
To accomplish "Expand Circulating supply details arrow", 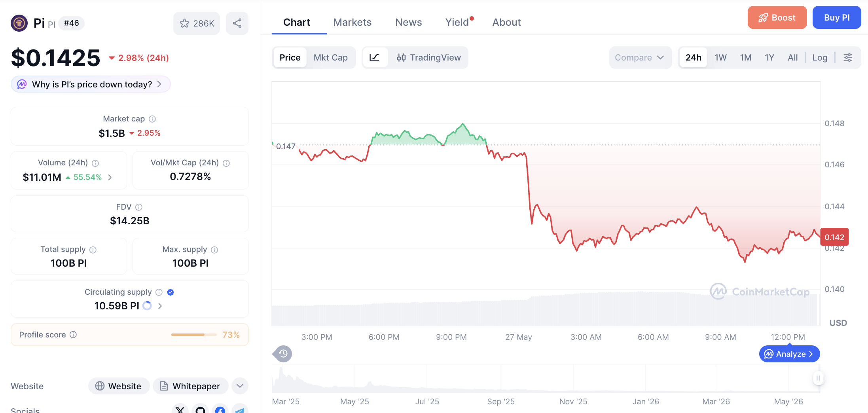I will [160, 306].
